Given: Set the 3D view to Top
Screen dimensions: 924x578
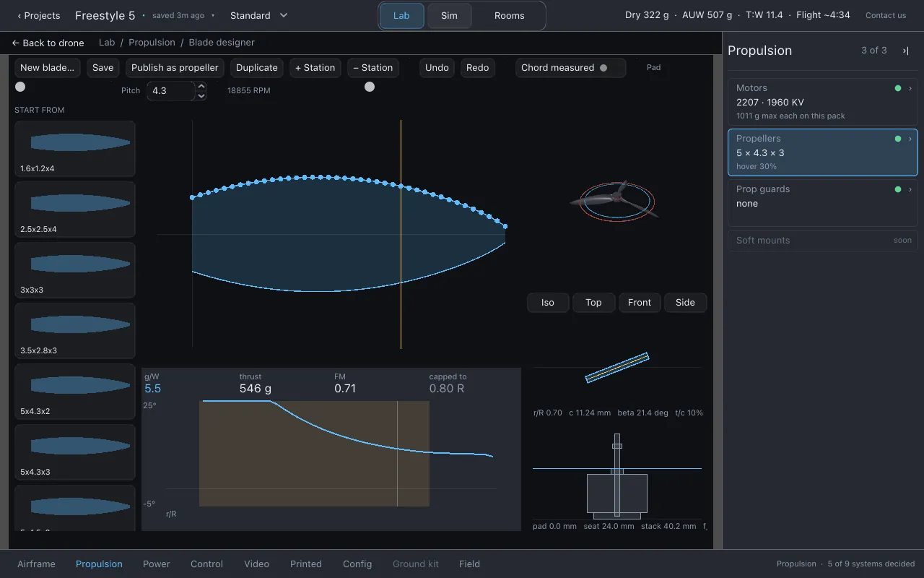Looking at the screenshot, I should (x=593, y=303).
